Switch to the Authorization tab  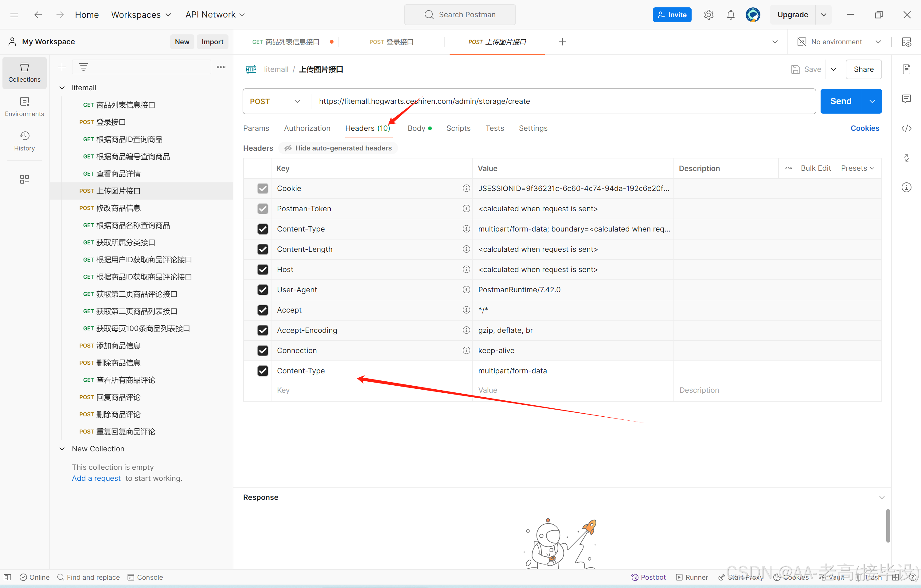307,128
